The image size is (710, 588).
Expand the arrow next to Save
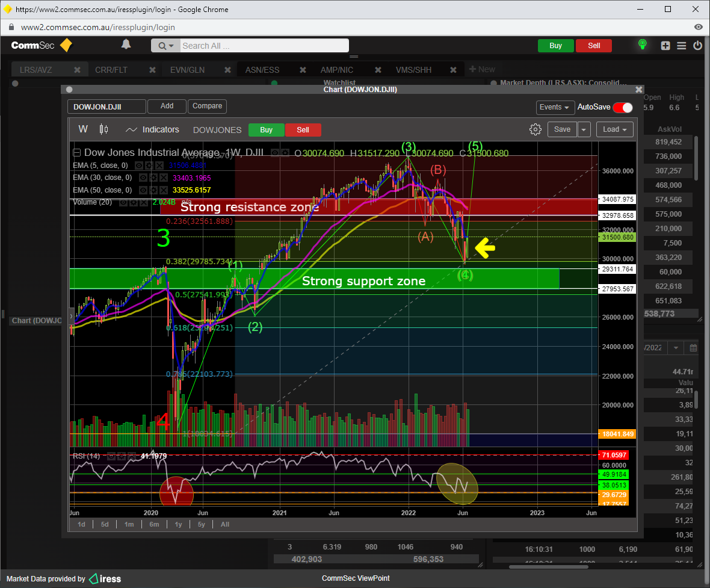point(584,129)
